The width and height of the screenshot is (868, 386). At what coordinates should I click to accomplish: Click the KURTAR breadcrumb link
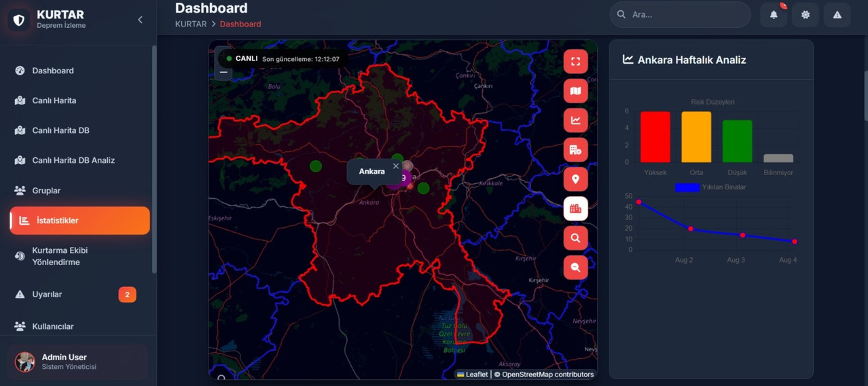[x=190, y=24]
